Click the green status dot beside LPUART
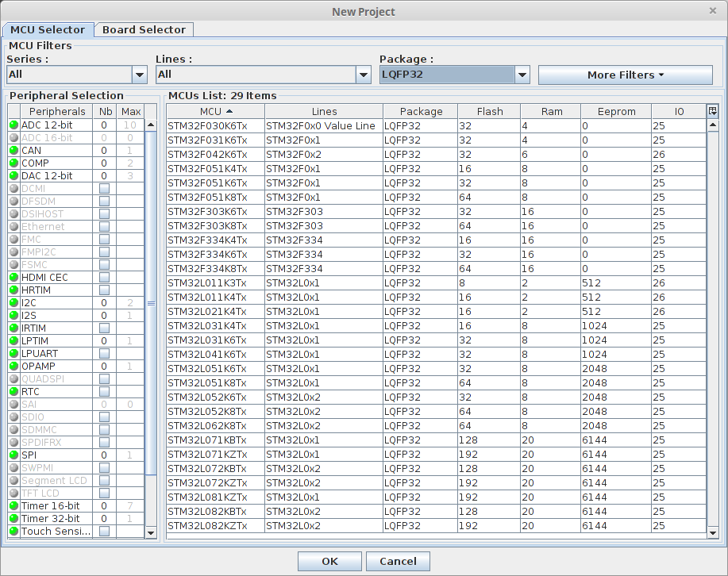 click(x=14, y=353)
